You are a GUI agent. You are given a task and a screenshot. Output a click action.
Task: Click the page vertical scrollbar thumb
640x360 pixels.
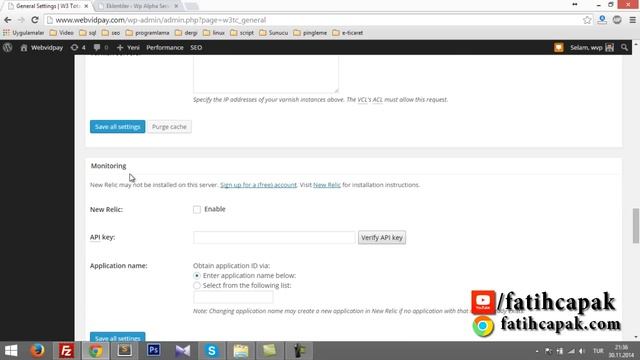pyautogui.click(x=636, y=225)
